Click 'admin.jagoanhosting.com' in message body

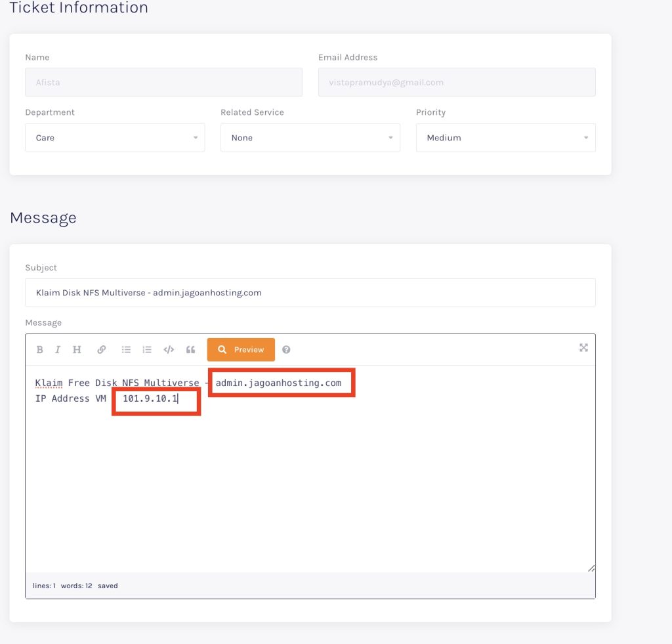pyautogui.click(x=278, y=383)
